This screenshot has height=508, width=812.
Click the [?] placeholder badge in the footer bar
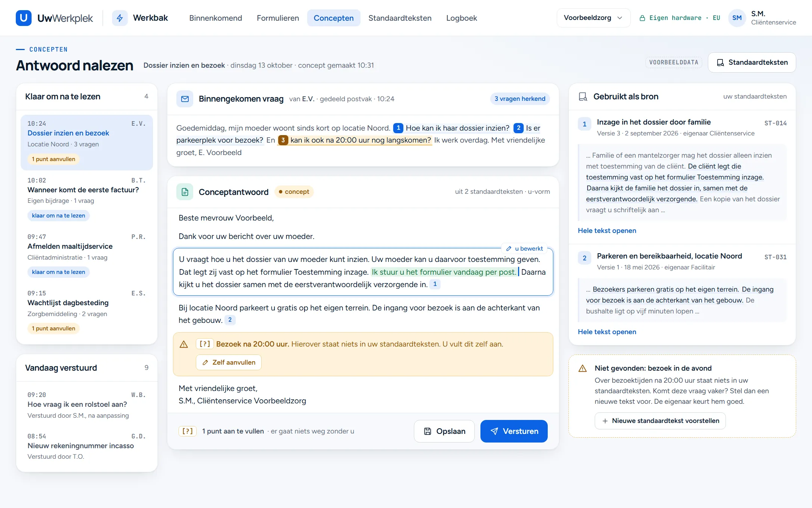pyautogui.click(x=188, y=431)
